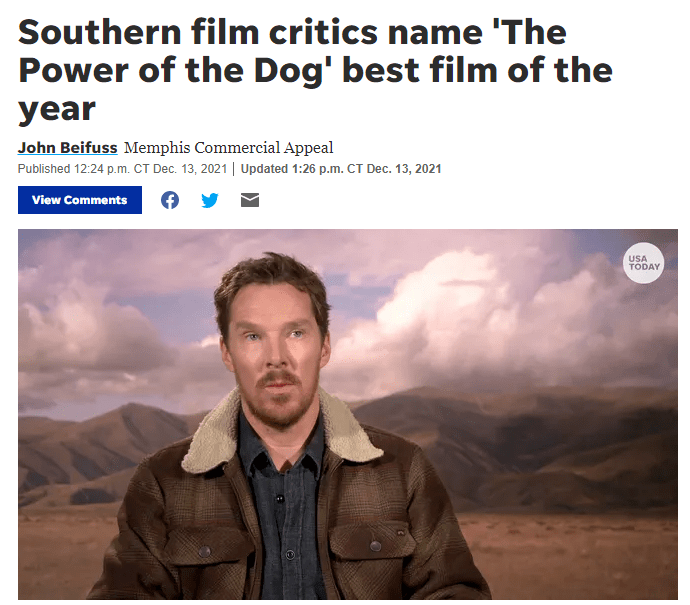The height and width of the screenshot is (605, 690).
Task: Click the 'Southern film critics' headline first line
Action: tap(292, 32)
